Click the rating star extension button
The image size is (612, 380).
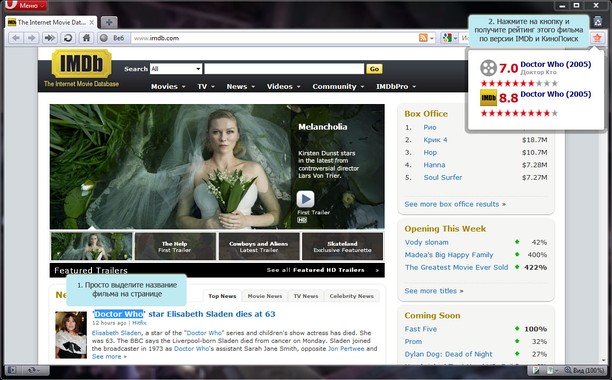pyautogui.click(x=597, y=38)
